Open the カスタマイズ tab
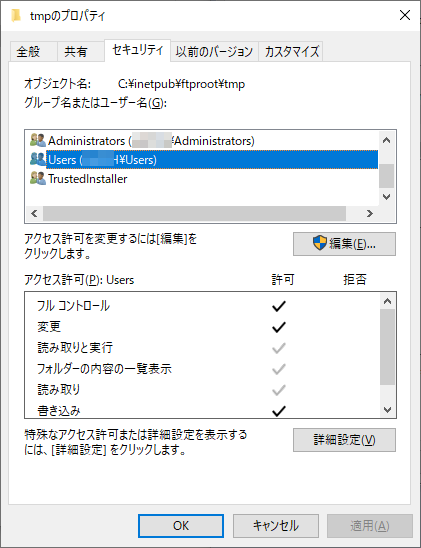421x548 pixels. tap(292, 52)
